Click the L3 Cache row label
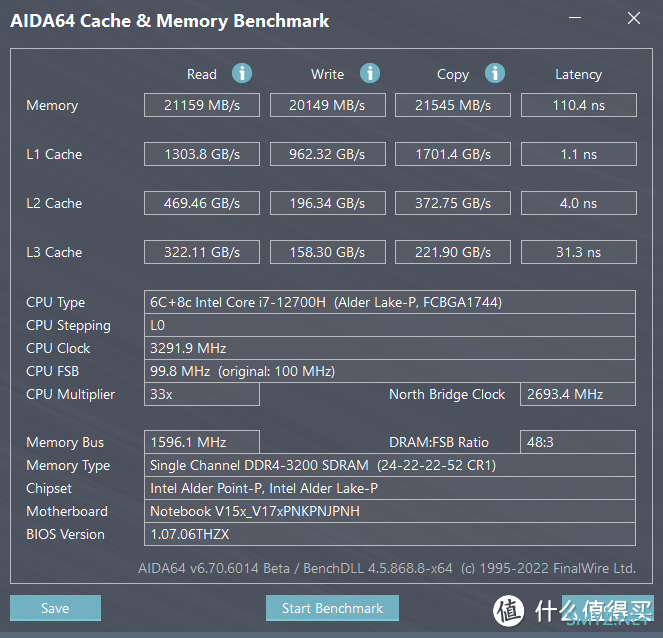The width and height of the screenshot is (663, 638). click(x=54, y=252)
